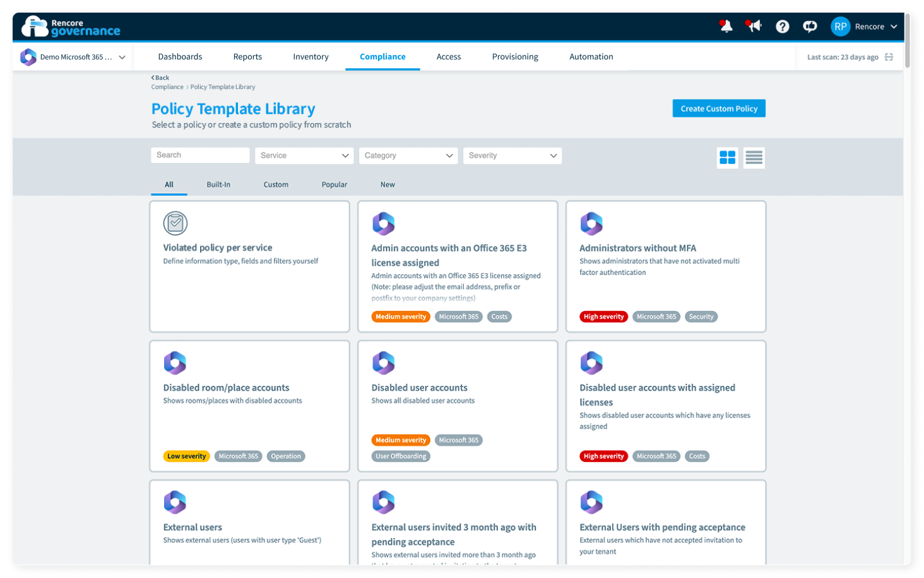Screen dimensions: 924x578
Task: Click the User Offboarding tag
Action: (401, 456)
